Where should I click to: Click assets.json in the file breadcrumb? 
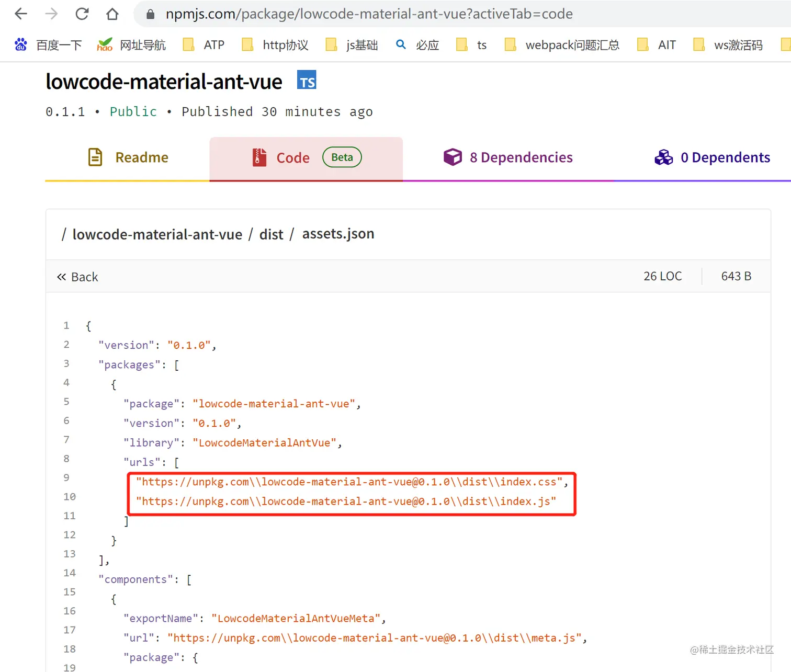338,234
